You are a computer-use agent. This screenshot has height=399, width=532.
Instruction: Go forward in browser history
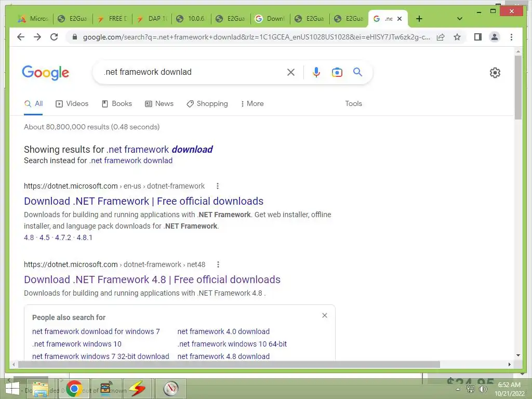[x=37, y=37]
